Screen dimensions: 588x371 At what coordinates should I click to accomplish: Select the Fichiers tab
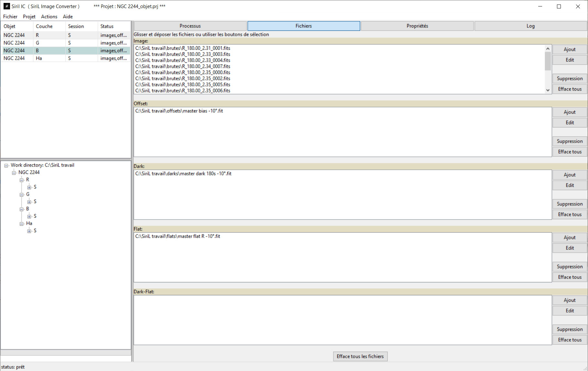(304, 26)
